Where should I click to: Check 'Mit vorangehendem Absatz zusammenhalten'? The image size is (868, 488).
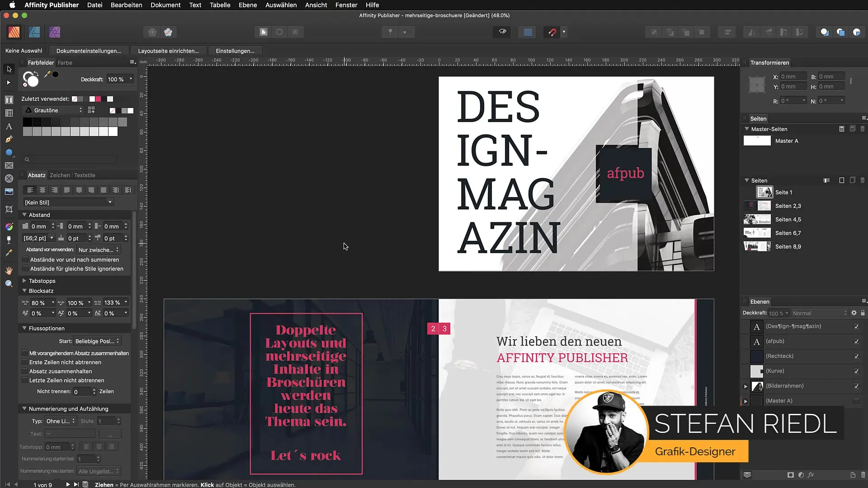(x=24, y=353)
